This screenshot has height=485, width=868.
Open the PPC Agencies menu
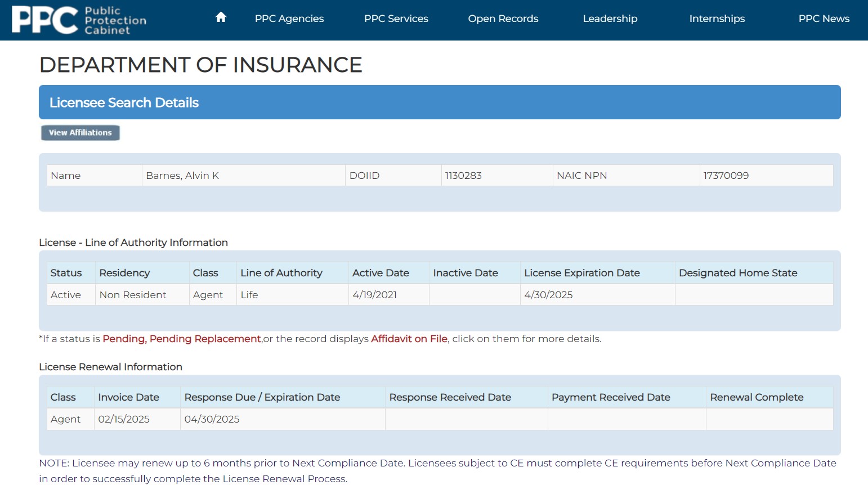point(289,19)
